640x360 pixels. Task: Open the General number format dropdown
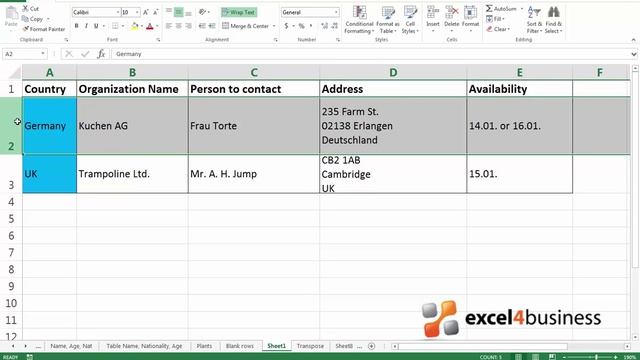(x=336, y=12)
